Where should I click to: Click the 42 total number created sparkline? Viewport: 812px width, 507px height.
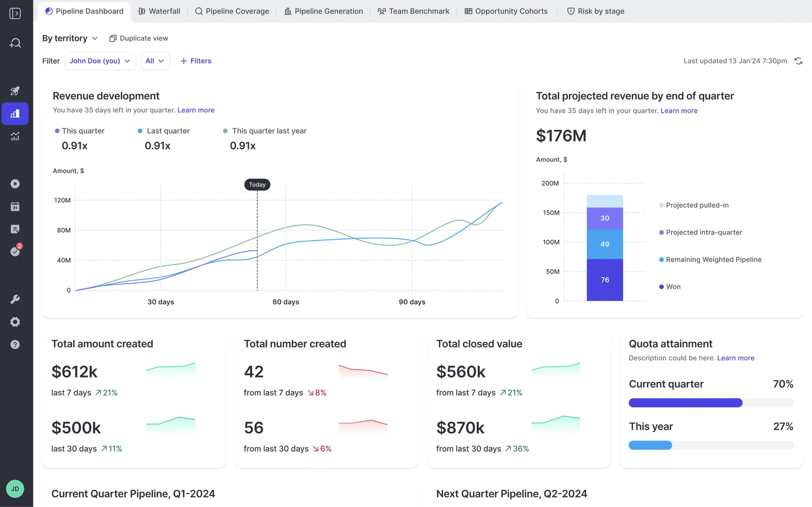[363, 371]
